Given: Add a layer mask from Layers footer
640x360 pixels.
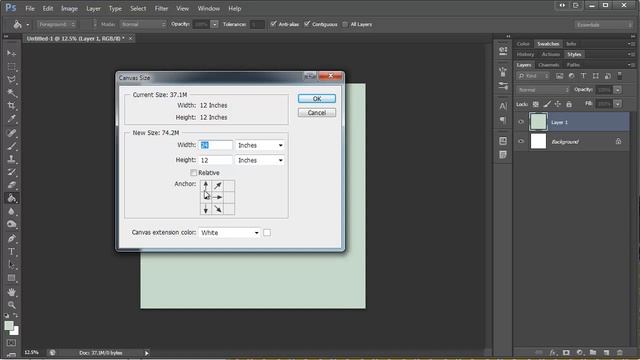Looking at the screenshot, I should click(x=566, y=353).
